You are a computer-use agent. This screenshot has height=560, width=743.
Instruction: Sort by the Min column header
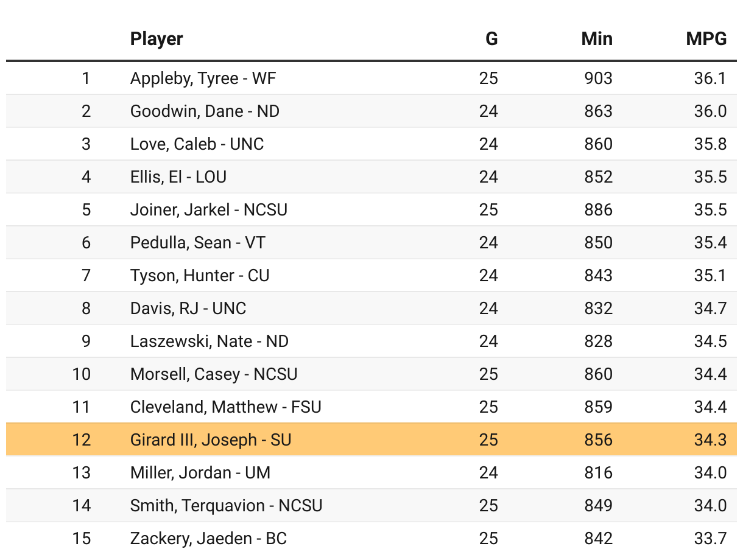click(596, 39)
